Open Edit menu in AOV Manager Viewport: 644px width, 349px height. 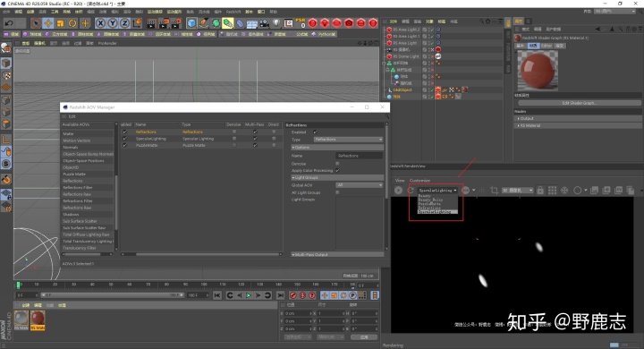72,116
